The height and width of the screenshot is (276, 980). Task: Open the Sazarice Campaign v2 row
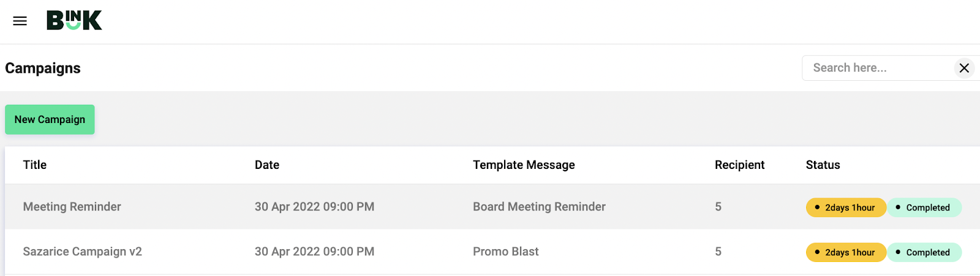83,252
